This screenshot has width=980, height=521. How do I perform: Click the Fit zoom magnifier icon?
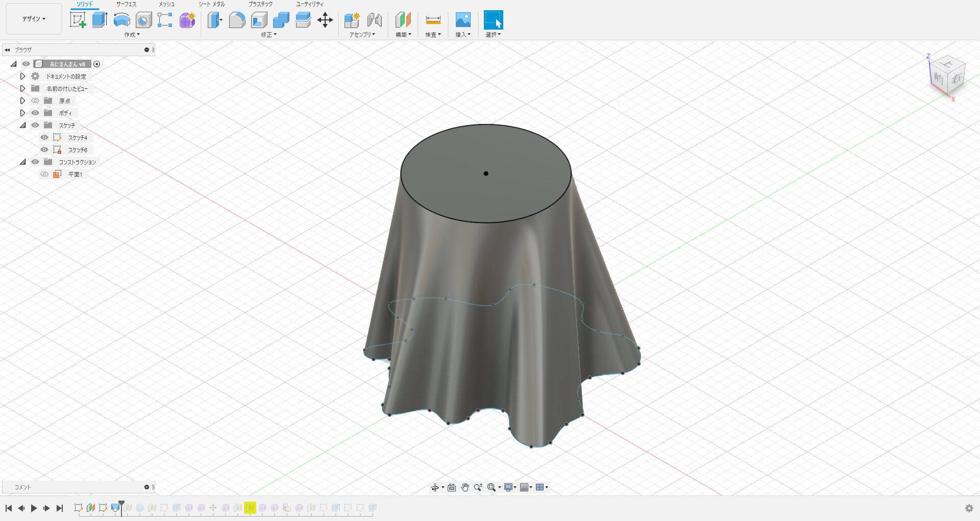tap(492, 487)
